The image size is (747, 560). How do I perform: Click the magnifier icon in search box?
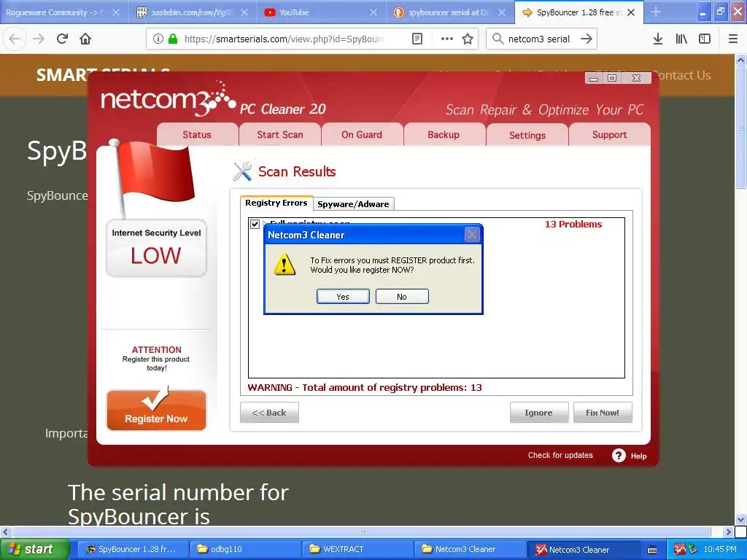(x=498, y=39)
